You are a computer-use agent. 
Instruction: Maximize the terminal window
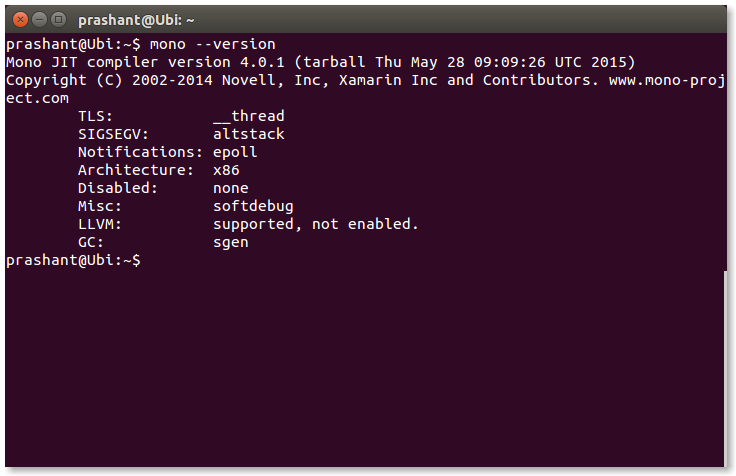[58, 20]
